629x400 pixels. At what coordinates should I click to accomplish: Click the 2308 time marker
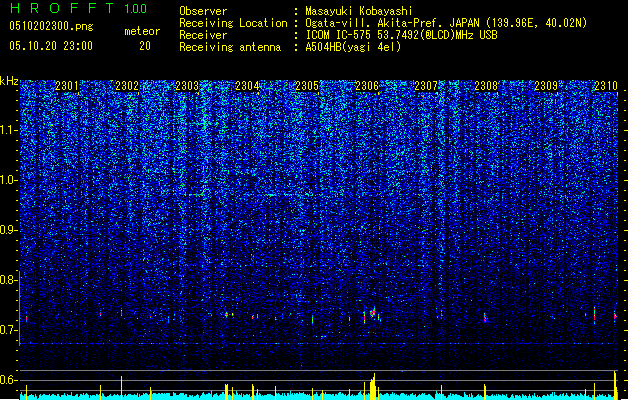point(486,86)
